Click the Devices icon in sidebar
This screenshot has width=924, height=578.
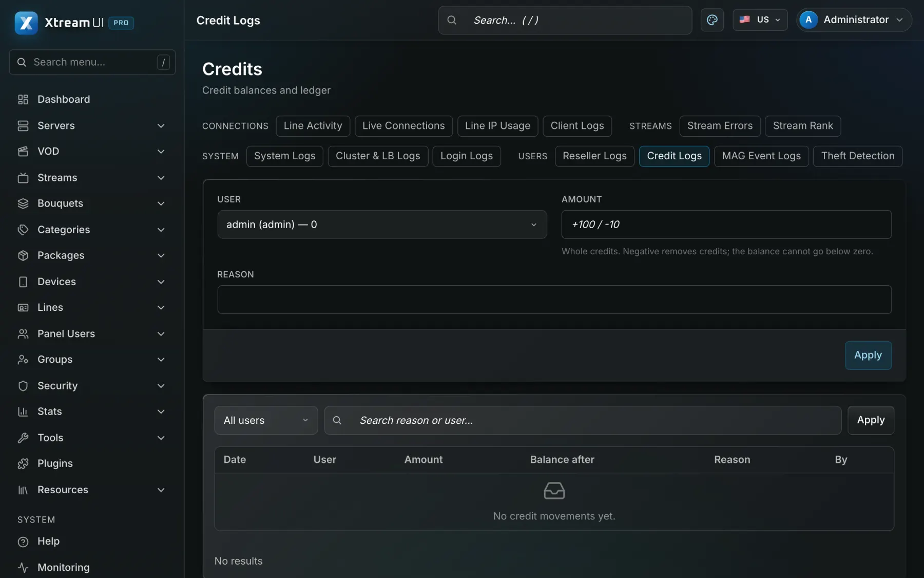pos(23,282)
